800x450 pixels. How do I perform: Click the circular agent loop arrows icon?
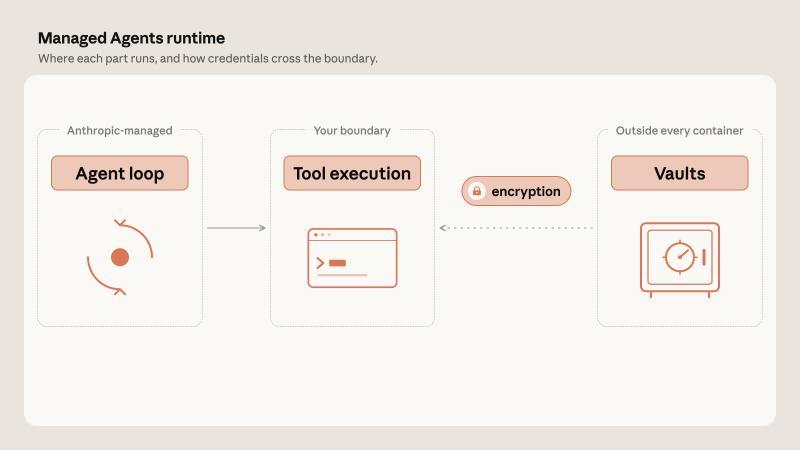120,257
